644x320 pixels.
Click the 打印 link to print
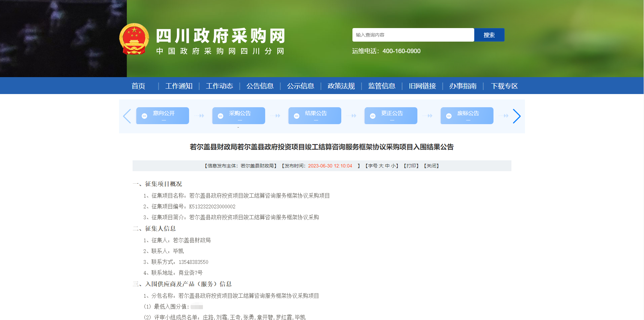(411, 166)
